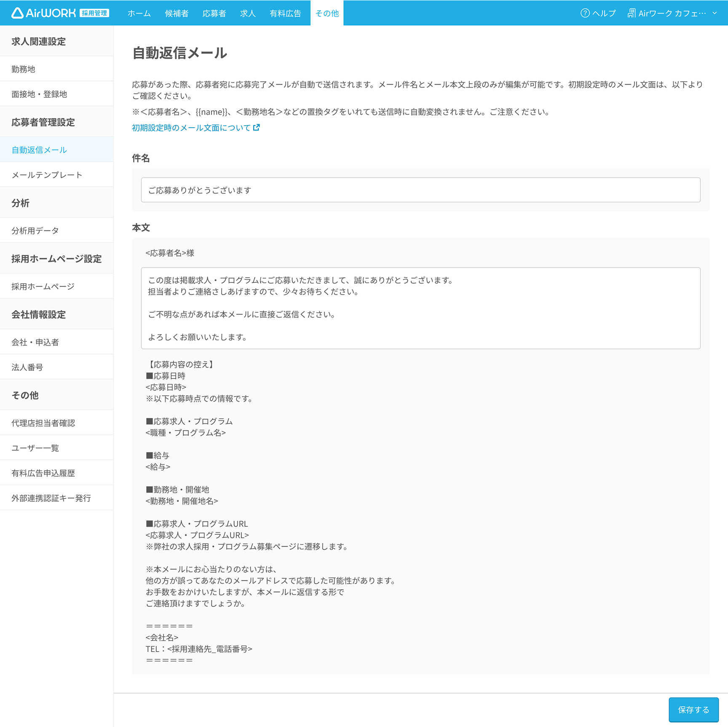Switch to the 応募者 tab
Screen dimensions: 728x727
[x=214, y=13]
